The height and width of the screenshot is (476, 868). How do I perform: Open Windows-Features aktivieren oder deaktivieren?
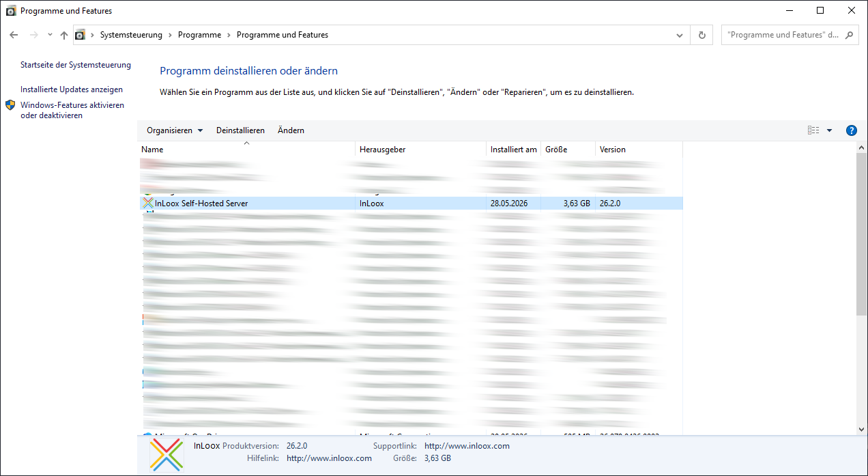coord(72,111)
